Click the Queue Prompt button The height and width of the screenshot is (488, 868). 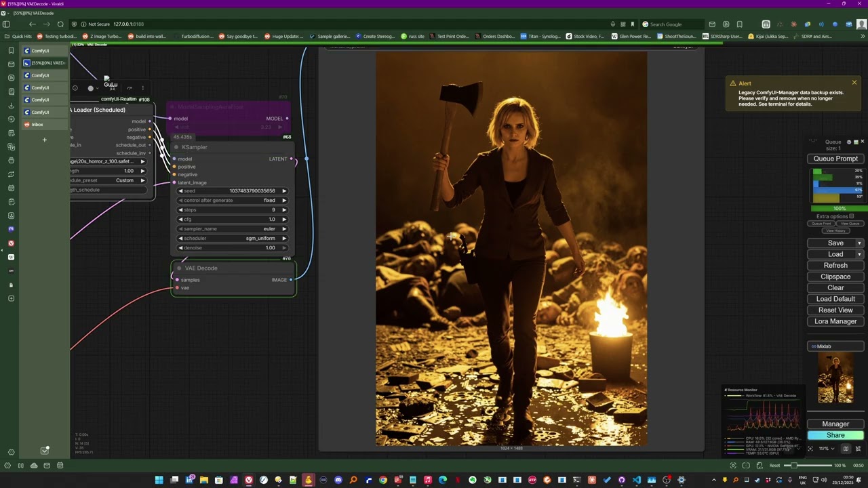[x=835, y=159]
